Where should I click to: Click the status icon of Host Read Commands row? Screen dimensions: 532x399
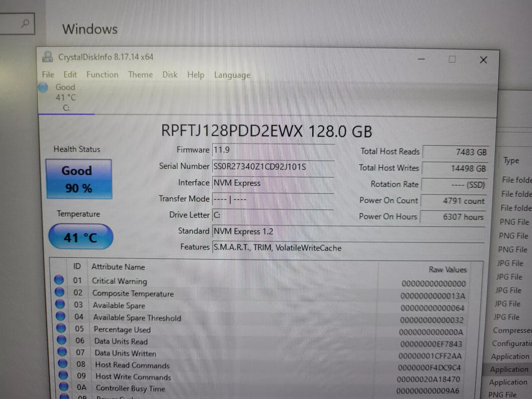[63, 363]
